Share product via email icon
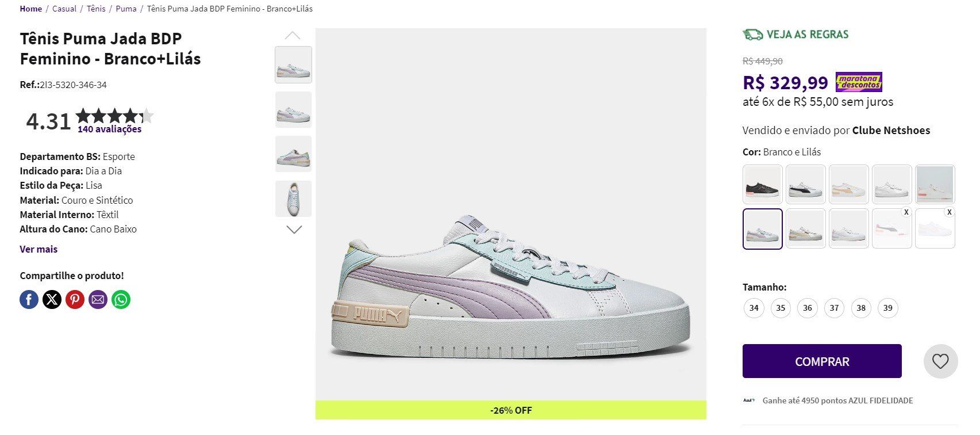 [98, 299]
